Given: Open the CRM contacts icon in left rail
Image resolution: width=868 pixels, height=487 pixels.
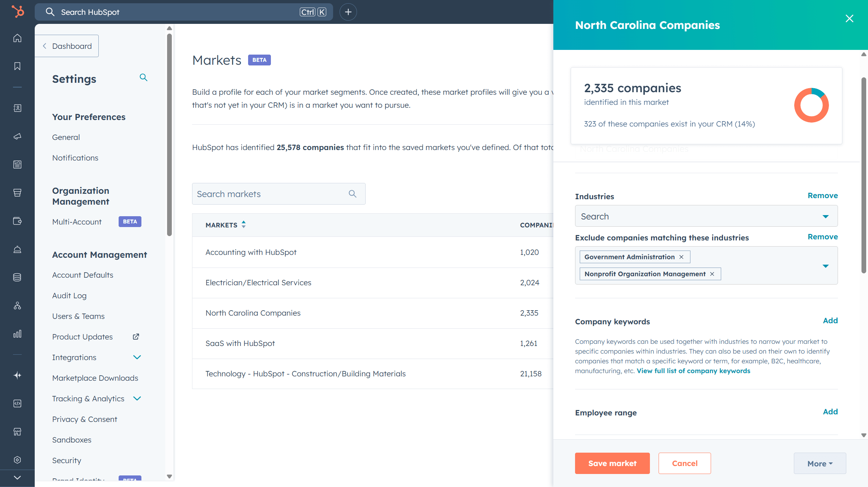Looking at the screenshot, I should tap(17, 108).
